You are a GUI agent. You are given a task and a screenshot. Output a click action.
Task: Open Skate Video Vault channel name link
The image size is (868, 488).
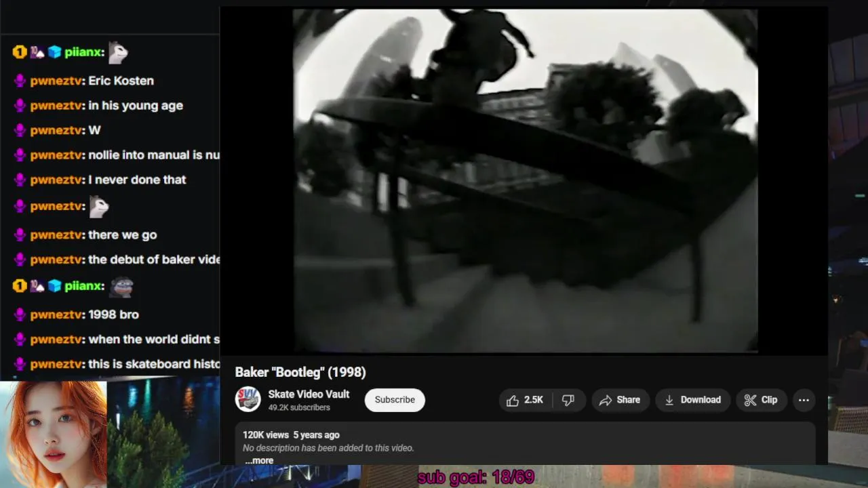point(309,394)
